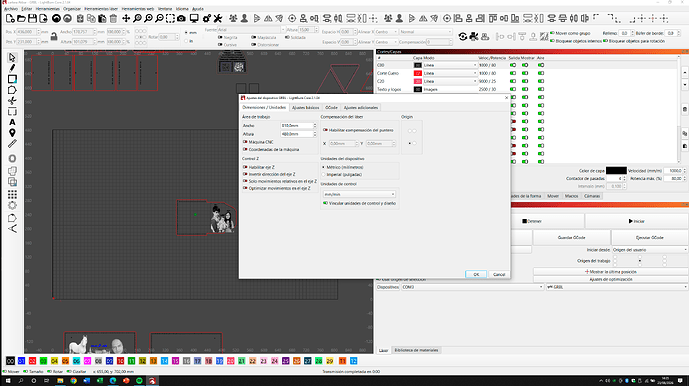689x386 pixels.
Task: Open Device Settings wrench icon
Action: [218, 18]
